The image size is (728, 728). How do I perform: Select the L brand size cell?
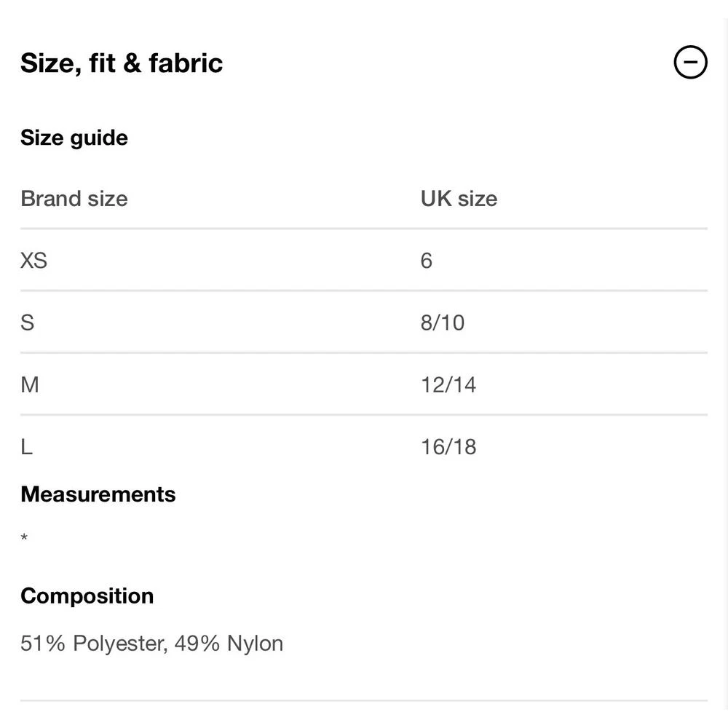pyautogui.click(x=27, y=446)
